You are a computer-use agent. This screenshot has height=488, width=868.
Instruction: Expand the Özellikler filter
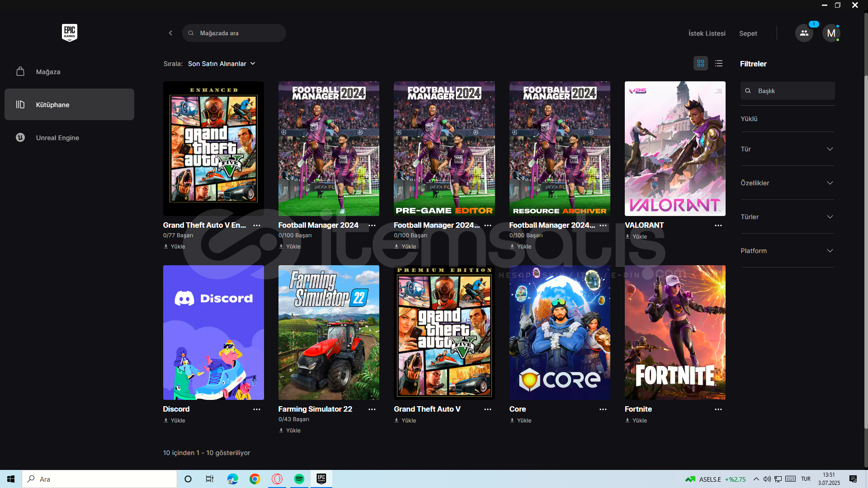(788, 183)
